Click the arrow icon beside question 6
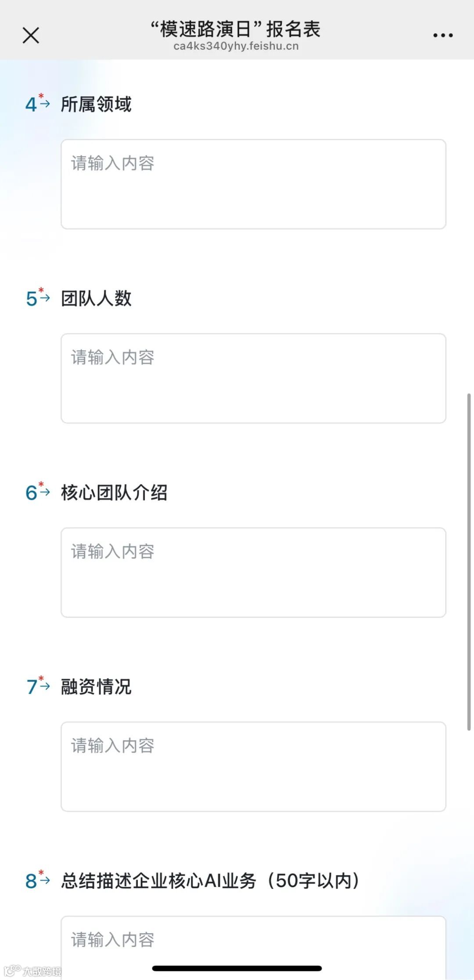 click(x=45, y=492)
